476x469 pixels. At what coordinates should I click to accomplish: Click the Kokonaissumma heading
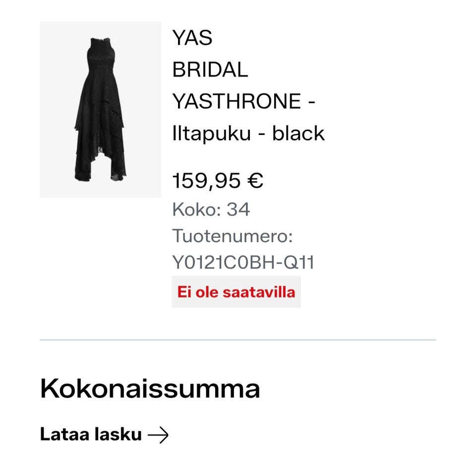point(150,389)
